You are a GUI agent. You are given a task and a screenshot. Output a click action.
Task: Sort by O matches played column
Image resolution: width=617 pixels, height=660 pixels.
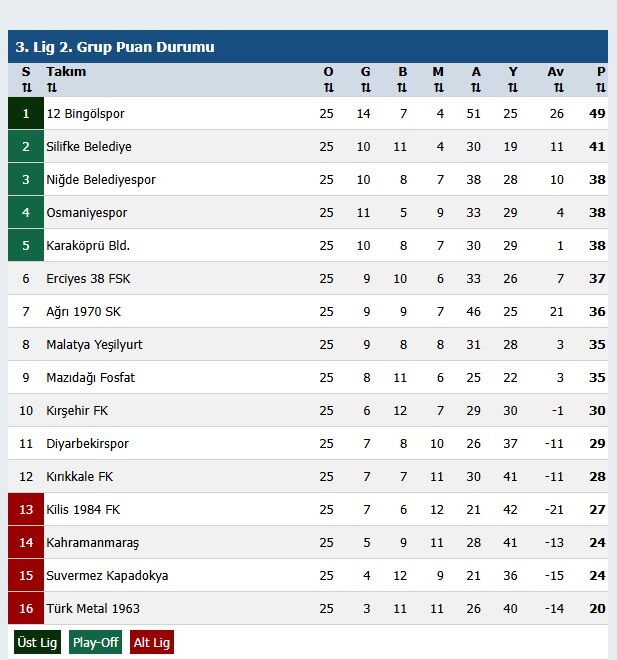[327, 80]
